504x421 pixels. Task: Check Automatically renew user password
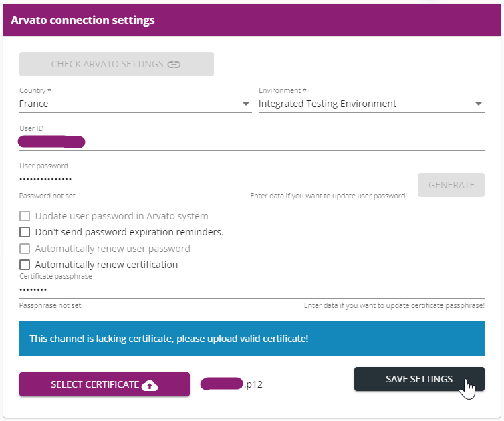point(25,249)
